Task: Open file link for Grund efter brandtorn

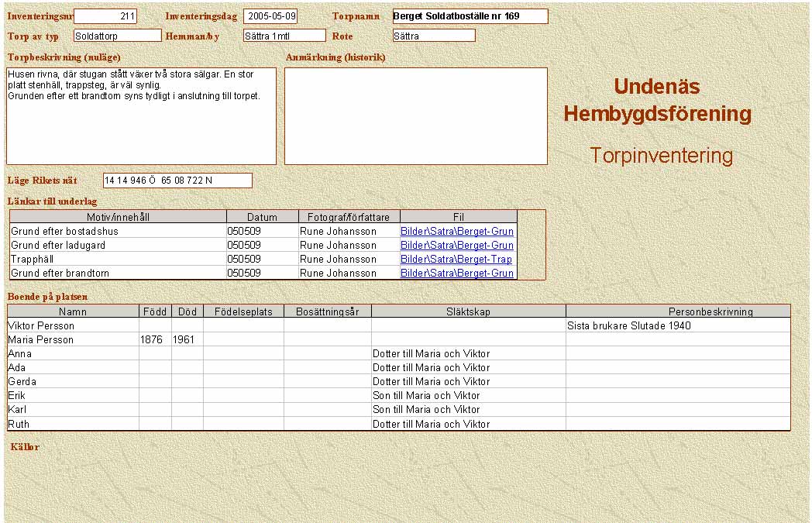Action: click(457, 274)
